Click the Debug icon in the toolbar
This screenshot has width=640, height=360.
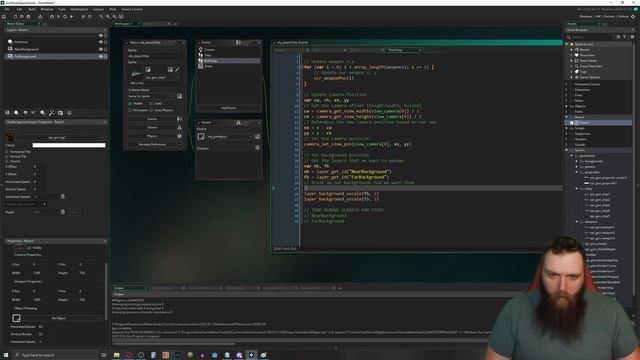pos(52,17)
